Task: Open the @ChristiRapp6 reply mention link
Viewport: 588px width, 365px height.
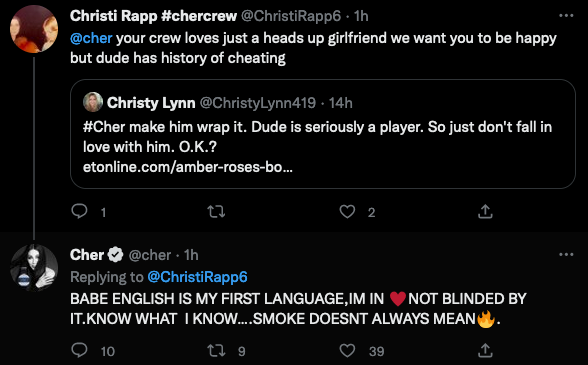Action: pos(197,277)
